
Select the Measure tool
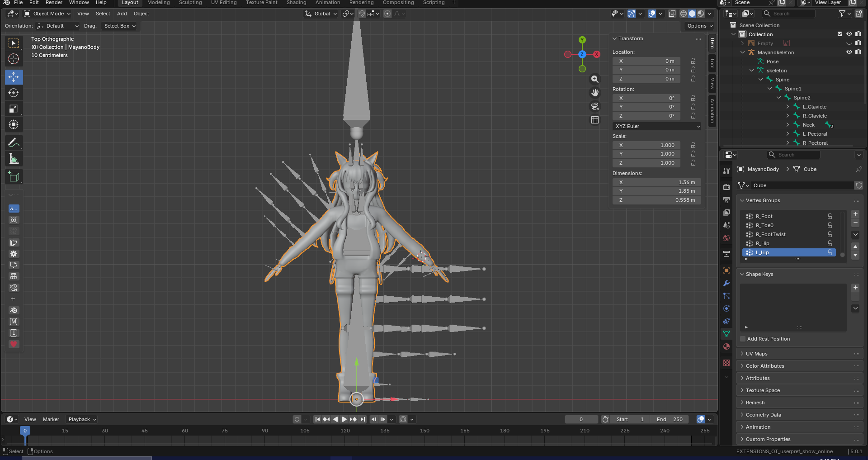[x=14, y=159]
